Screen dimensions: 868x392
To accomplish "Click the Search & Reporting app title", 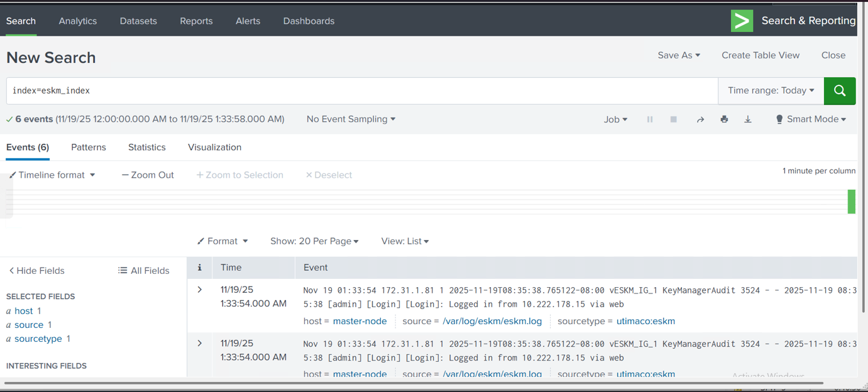I will (808, 21).
